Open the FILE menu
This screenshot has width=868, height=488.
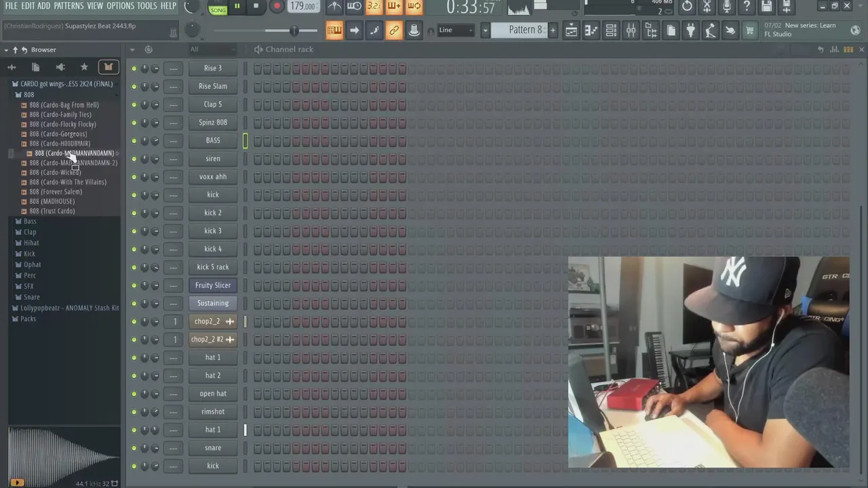(12, 6)
